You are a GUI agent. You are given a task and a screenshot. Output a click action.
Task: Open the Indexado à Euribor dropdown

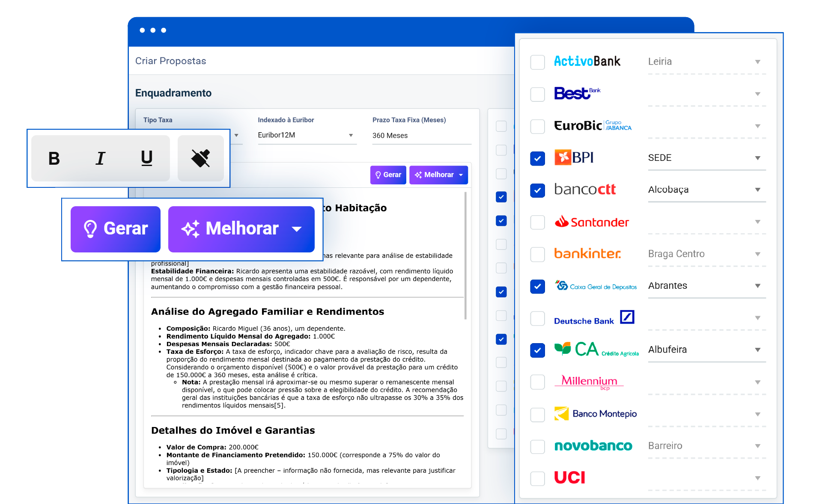[307, 135]
